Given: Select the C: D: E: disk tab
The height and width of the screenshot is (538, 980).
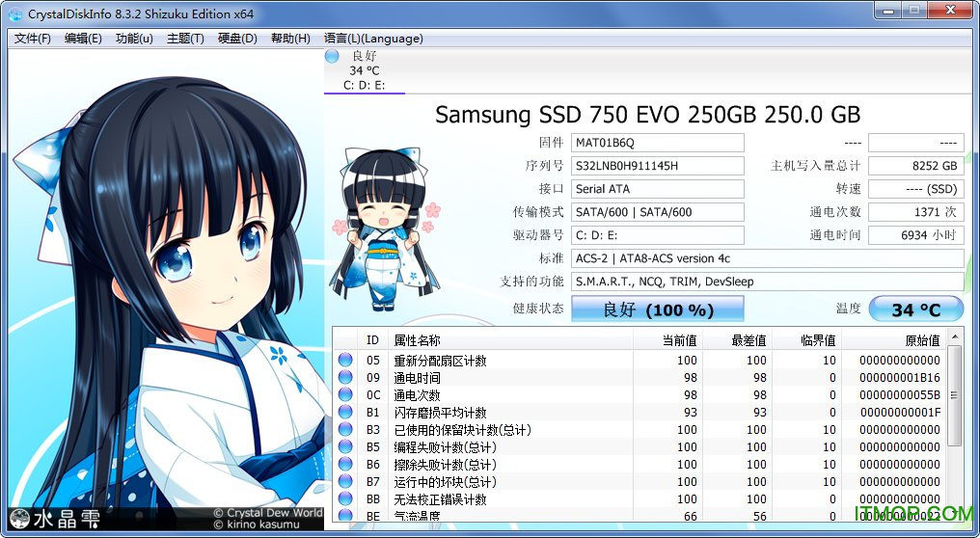Looking at the screenshot, I should click(x=365, y=70).
